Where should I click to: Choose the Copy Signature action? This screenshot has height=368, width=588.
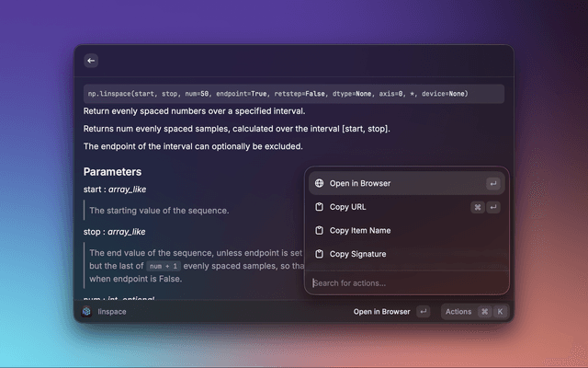(357, 254)
